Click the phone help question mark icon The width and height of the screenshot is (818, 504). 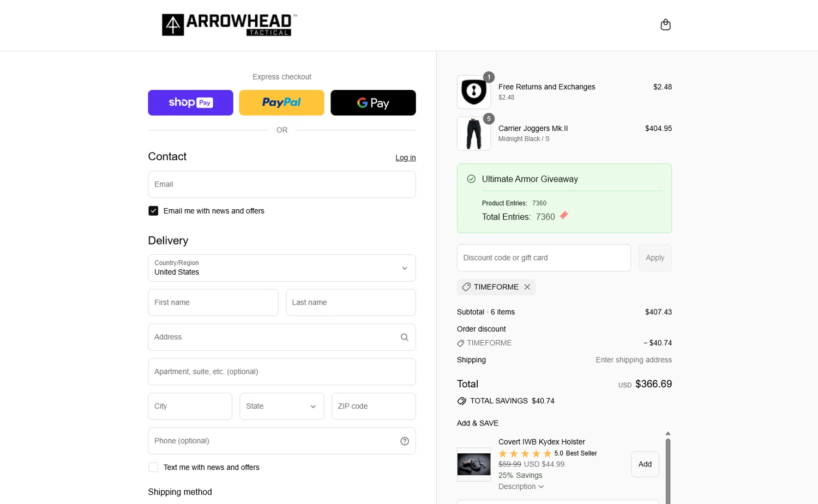405,441
